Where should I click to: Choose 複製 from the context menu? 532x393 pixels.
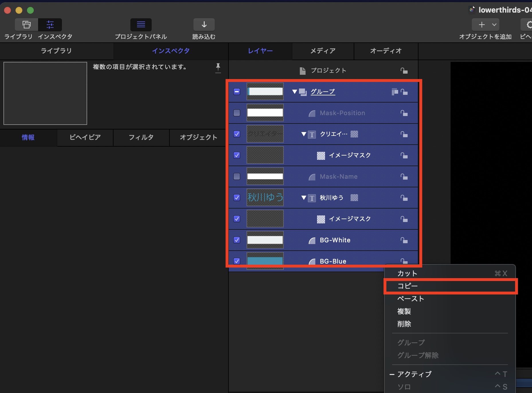tap(450, 311)
